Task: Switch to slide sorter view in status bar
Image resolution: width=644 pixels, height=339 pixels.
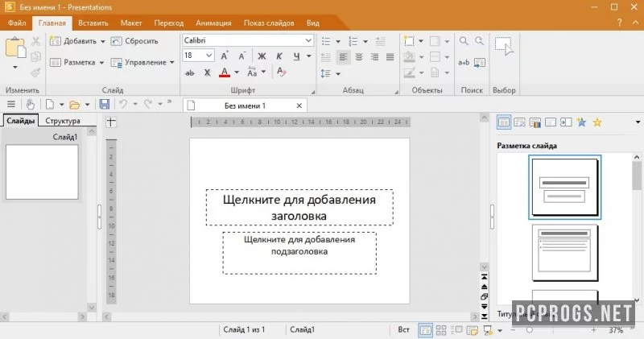Action: (441, 329)
